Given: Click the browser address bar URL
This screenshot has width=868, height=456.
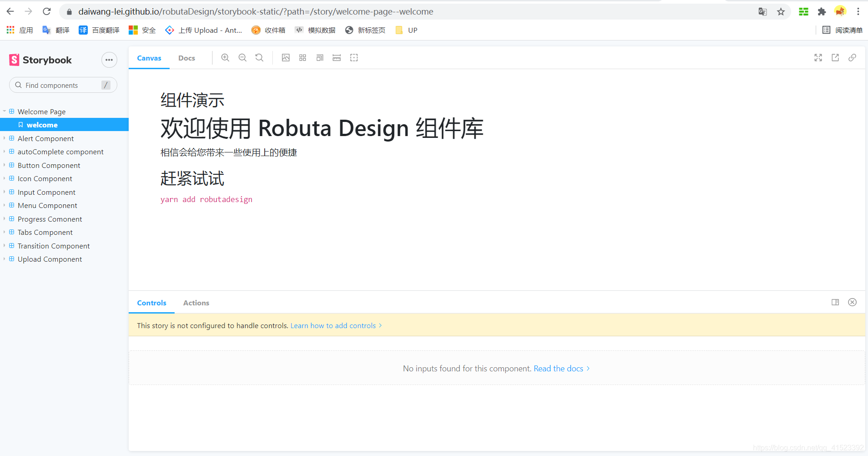Looking at the screenshot, I should click(x=256, y=11).
